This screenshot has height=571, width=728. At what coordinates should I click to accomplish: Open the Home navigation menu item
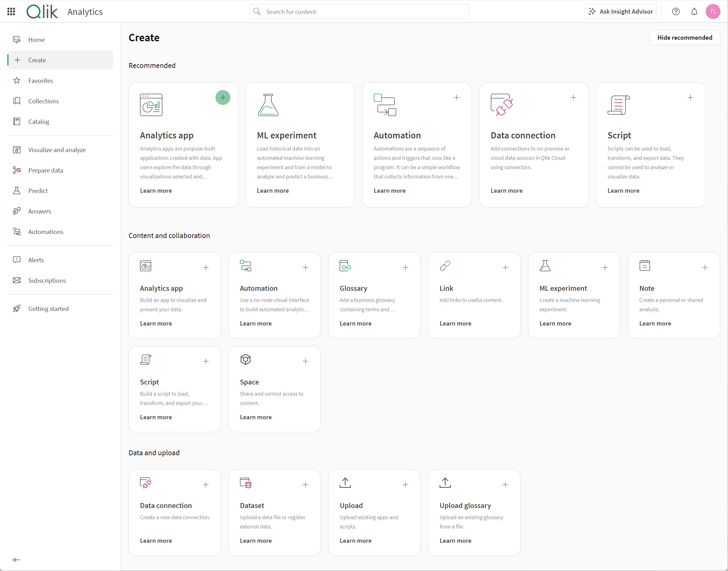[37, 39]
